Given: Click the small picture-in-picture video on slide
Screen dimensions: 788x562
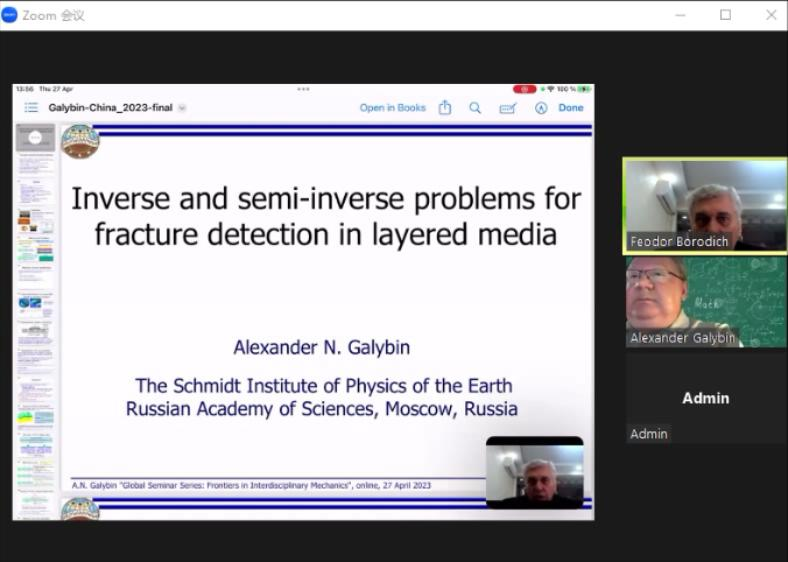Looking at the screenshot, I should 534,472.
